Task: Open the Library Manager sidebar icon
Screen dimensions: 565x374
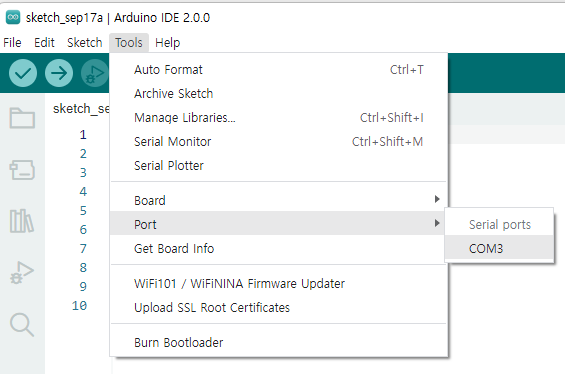Action: click(22, 221)
